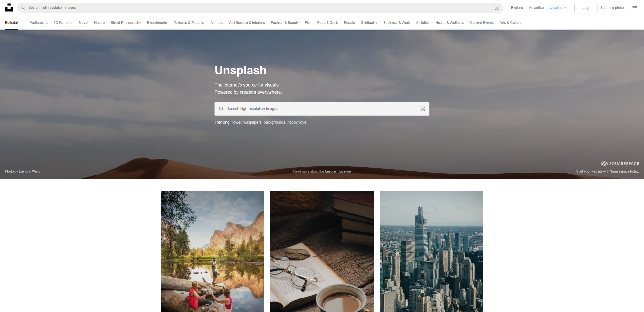Click trending term happy
The image size is (644, 312).
292,122
